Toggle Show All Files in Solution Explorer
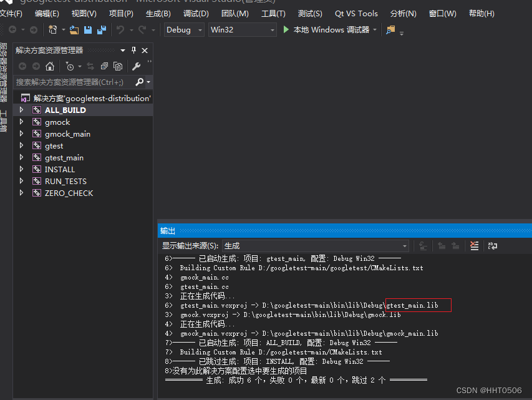This screenshot has width=532, height=400. 118,66
